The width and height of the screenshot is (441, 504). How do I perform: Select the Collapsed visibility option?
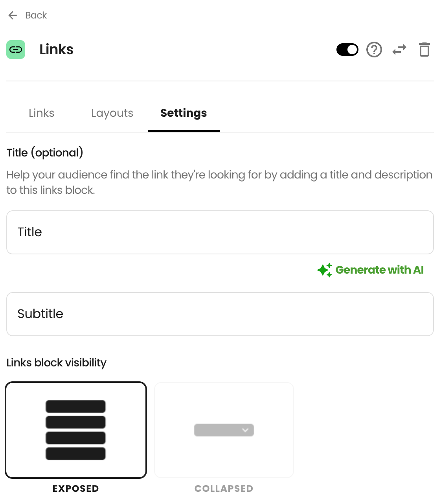(x=224, y=430)
